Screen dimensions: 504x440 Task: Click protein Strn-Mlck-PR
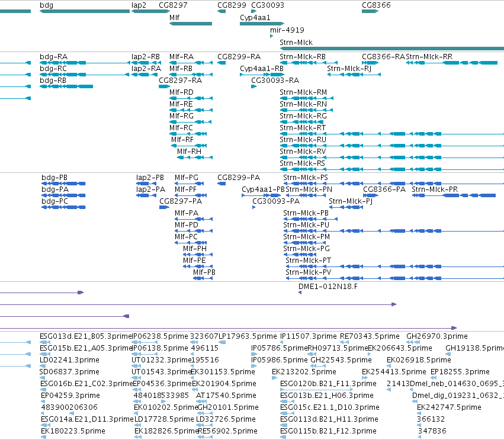435,190
